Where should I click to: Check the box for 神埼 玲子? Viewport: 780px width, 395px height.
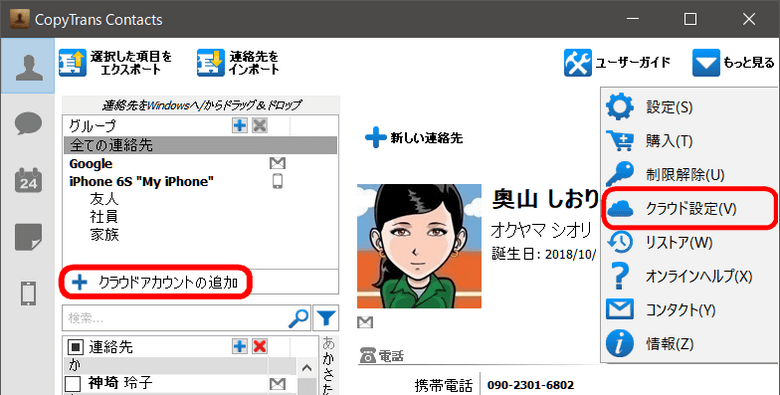[73, 384]
